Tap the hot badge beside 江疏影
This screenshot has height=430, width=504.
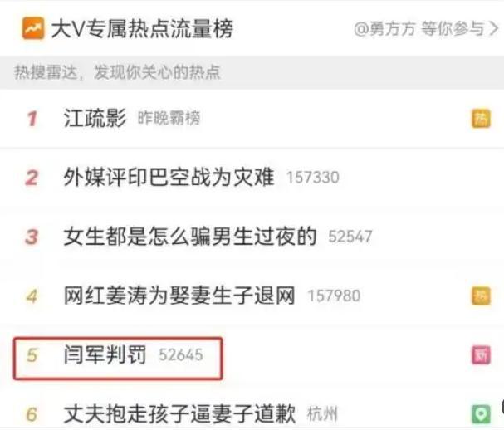pos(481,119)
